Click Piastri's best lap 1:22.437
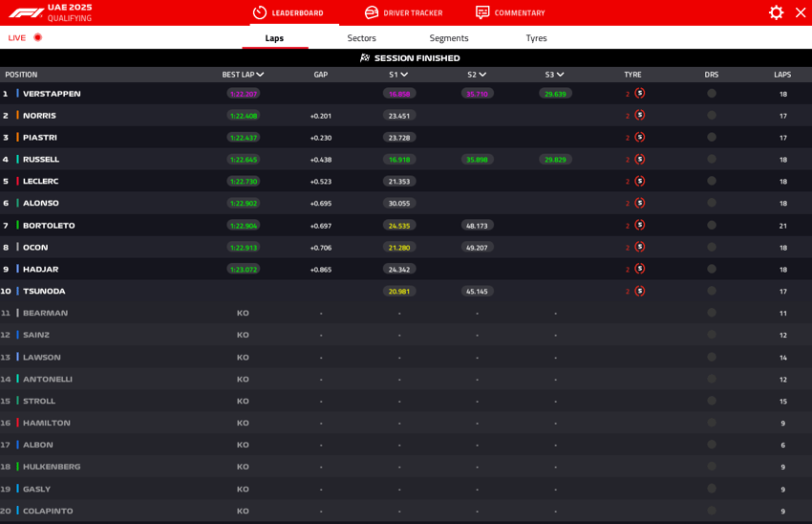The image size is (812, 524). [244, 138]
